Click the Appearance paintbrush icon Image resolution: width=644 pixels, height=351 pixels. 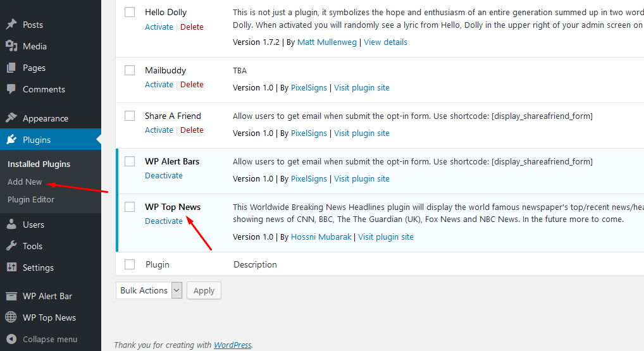click(x=11, y=118)
